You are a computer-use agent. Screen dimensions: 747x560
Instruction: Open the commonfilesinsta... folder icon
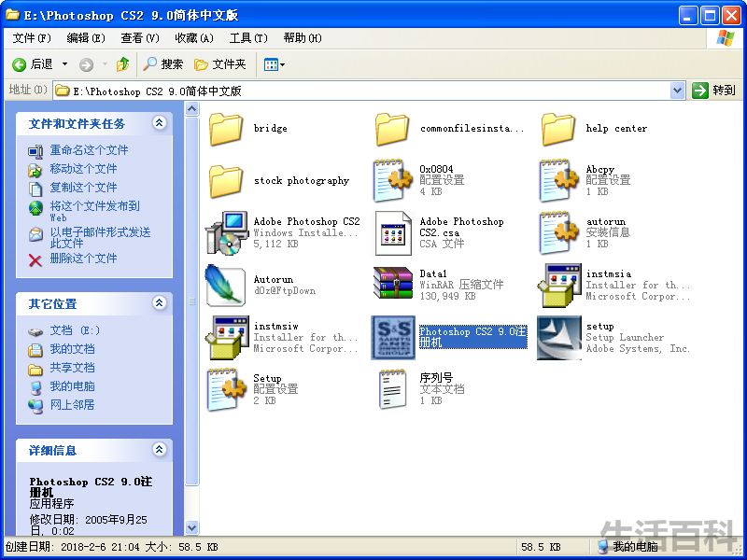tap(392, 129)
